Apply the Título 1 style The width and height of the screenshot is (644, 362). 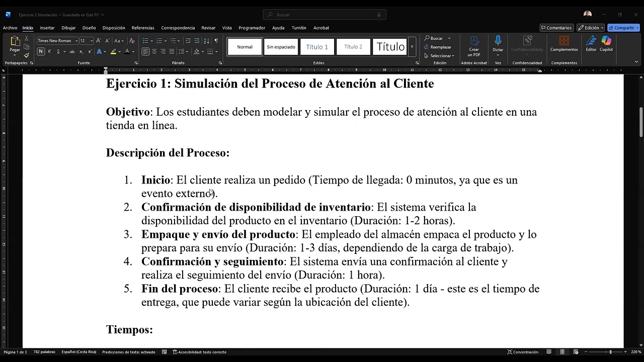(317, 47)
